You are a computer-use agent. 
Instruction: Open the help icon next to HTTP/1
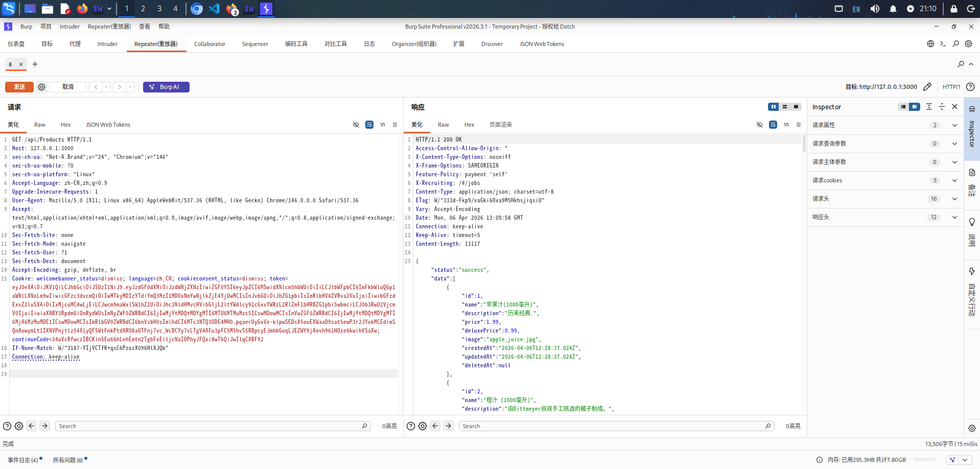pos(970,87)
